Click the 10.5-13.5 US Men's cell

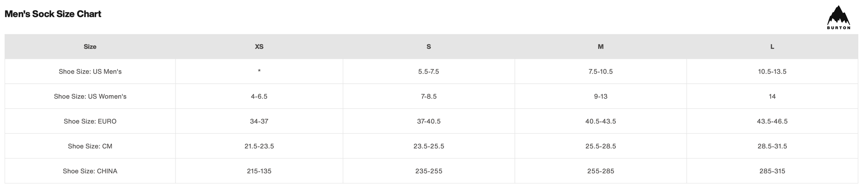pos(772,72)
